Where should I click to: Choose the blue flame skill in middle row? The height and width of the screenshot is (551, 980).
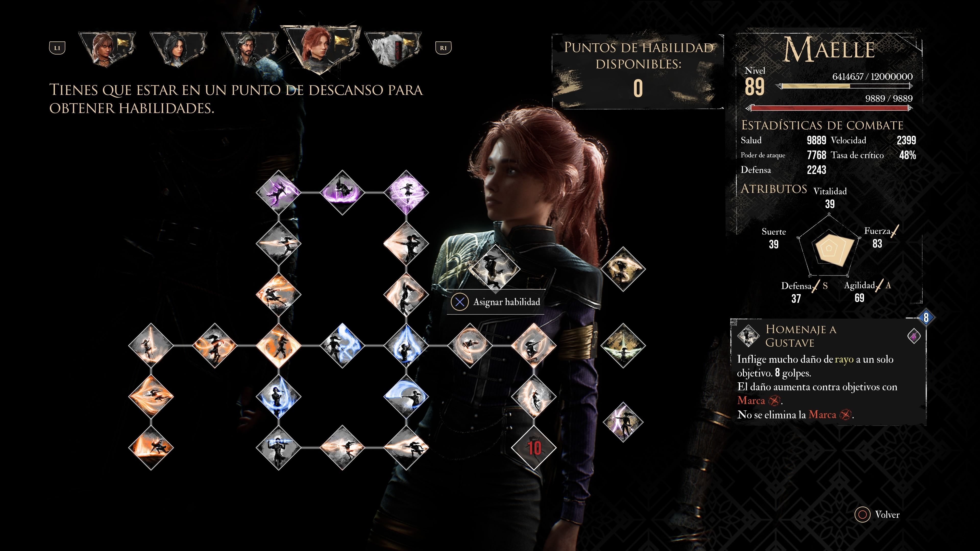[406, 345]
